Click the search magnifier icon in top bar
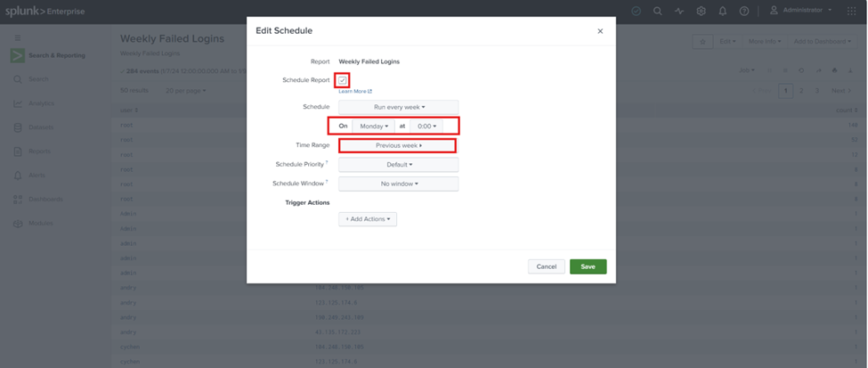868x368 pixels. tap(658, 11)
